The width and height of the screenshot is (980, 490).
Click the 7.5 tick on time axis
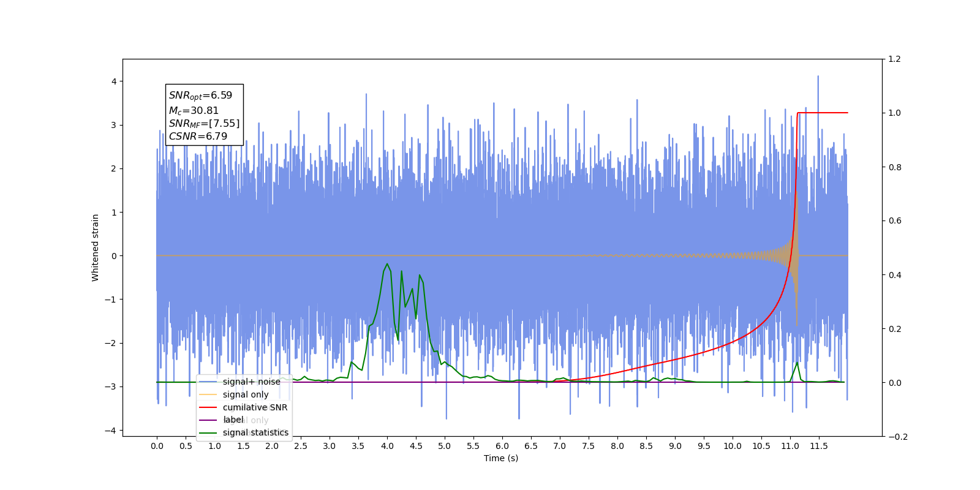pyautogui.click(x=589, y=446)
